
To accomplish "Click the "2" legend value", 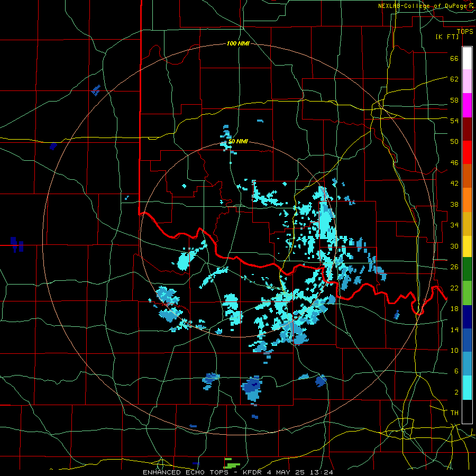I will [456, 392].
